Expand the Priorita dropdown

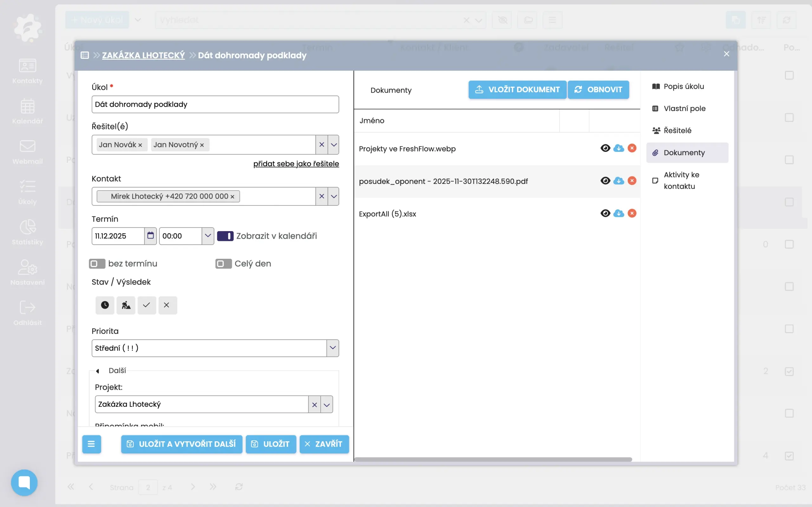[x=332, y=348]
